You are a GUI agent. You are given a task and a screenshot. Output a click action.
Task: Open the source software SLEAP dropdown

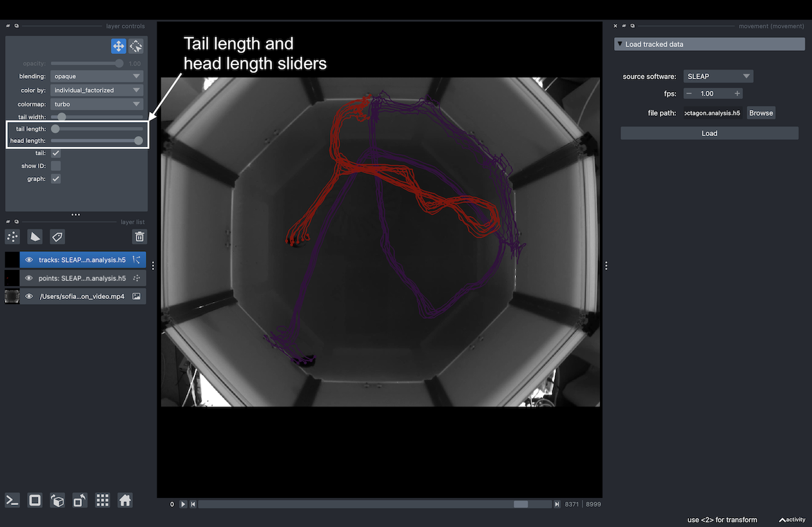point(718,76)
